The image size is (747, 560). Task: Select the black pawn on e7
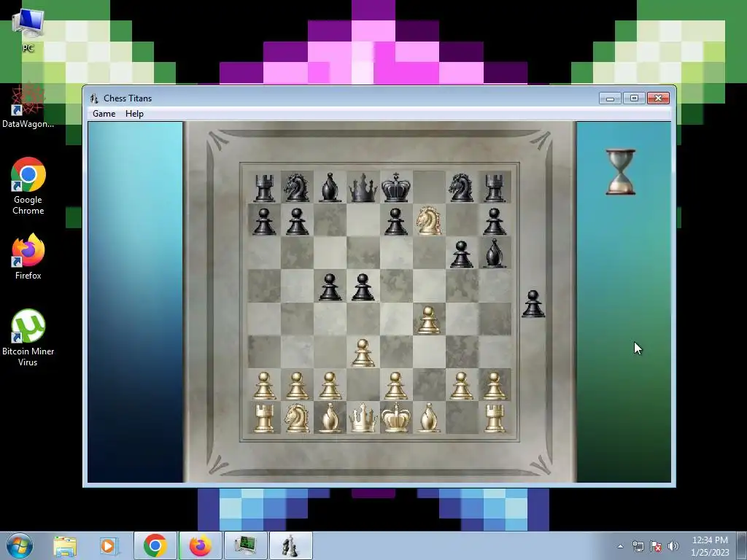(396, 222)
